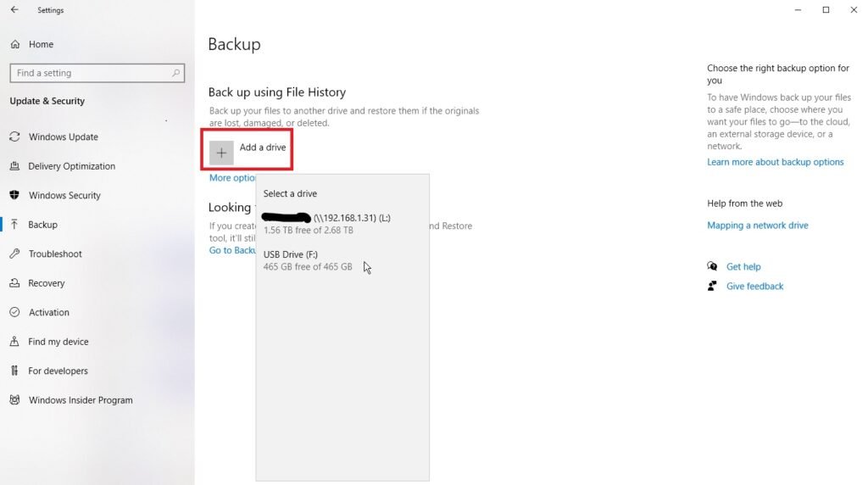Navigate to Activation settings

coord(49,312)
